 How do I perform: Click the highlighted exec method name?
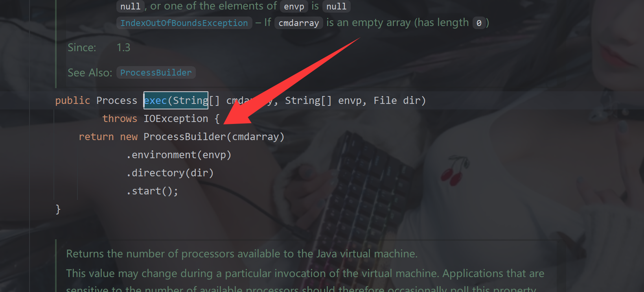coord(155,101)
